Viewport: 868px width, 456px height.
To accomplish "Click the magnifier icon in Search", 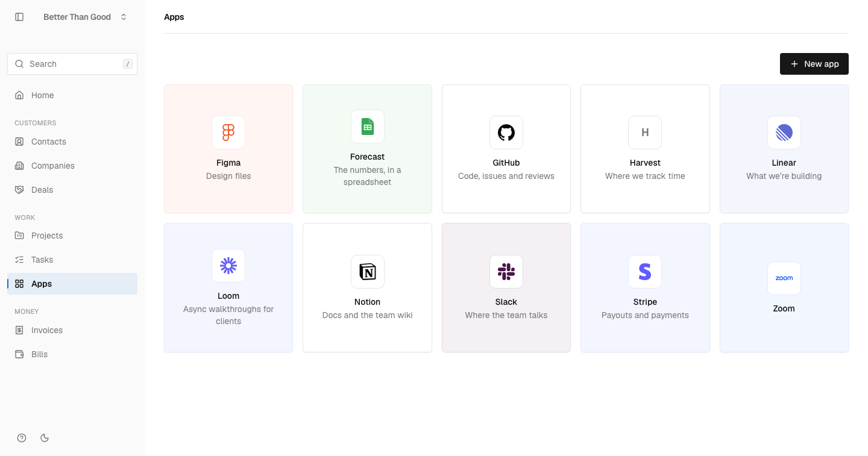I will tap(19, 64).
